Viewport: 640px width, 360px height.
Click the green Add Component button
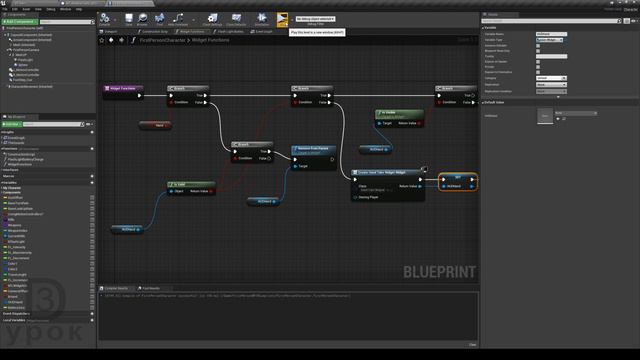tap(20, 22)
